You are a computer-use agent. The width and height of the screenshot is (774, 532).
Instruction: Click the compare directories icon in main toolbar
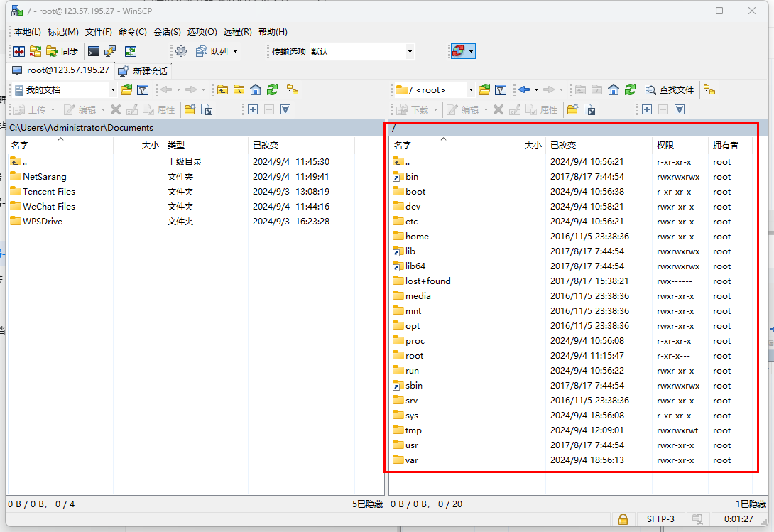point(19,51)
